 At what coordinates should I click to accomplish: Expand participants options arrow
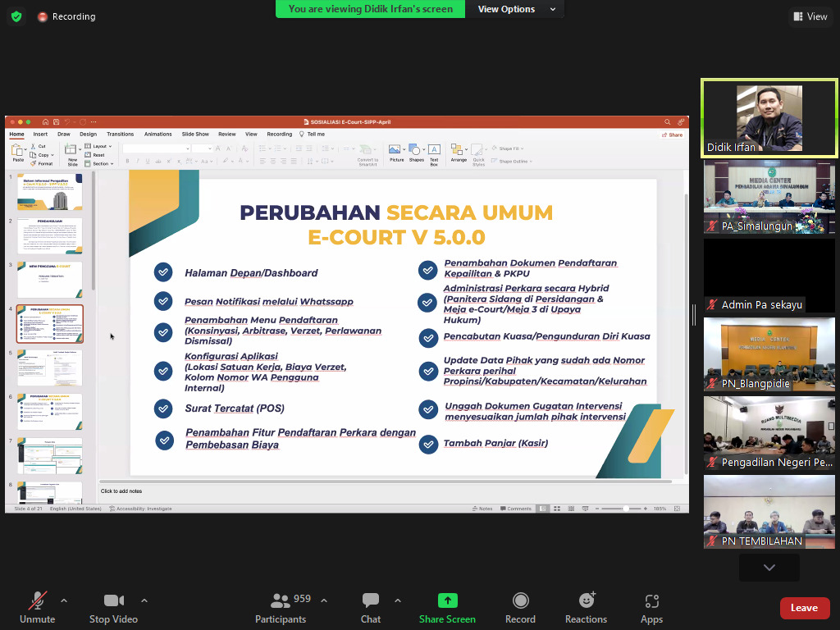click(x=324, y=600)
